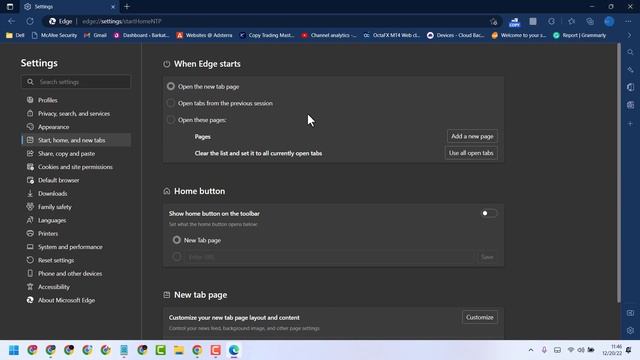Click Add a new page button
This screenshot has height=360, width=640.
click(472, 136)
